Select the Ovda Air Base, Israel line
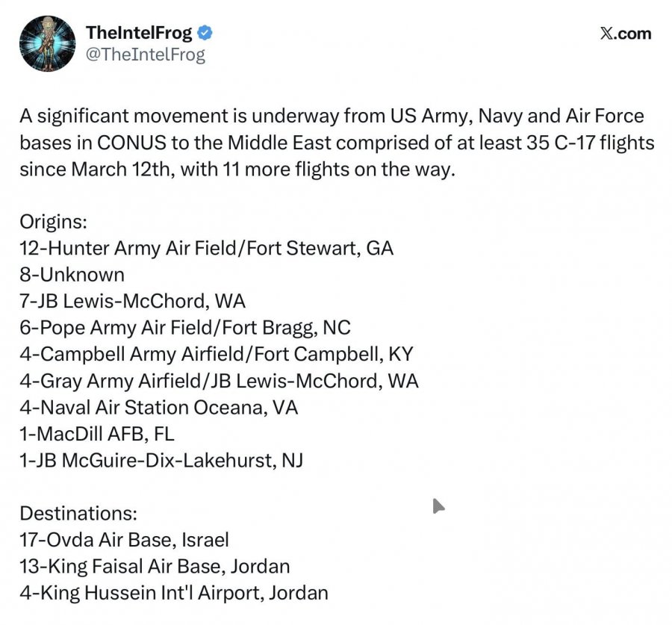This screenshot has height=625, width=672. pos(124,540)
